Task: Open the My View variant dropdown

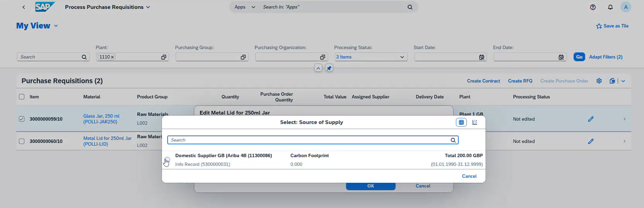Action: pos(56,26)
